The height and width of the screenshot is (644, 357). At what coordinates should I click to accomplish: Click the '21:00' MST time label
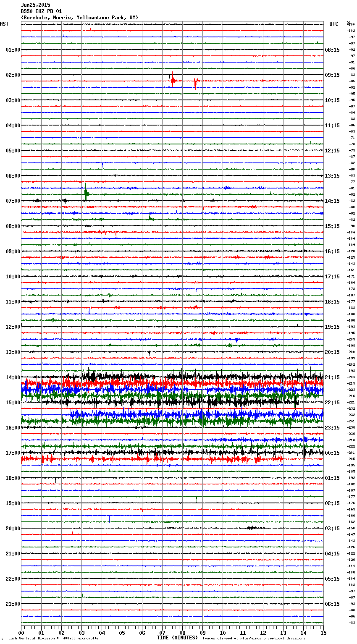[x=13, y=554]
